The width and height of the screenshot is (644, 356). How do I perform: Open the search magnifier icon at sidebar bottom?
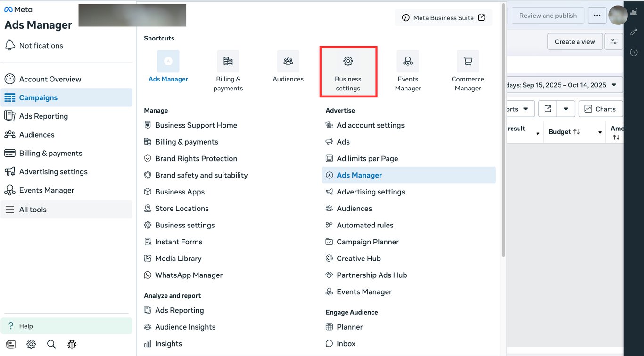coord(51,344)
